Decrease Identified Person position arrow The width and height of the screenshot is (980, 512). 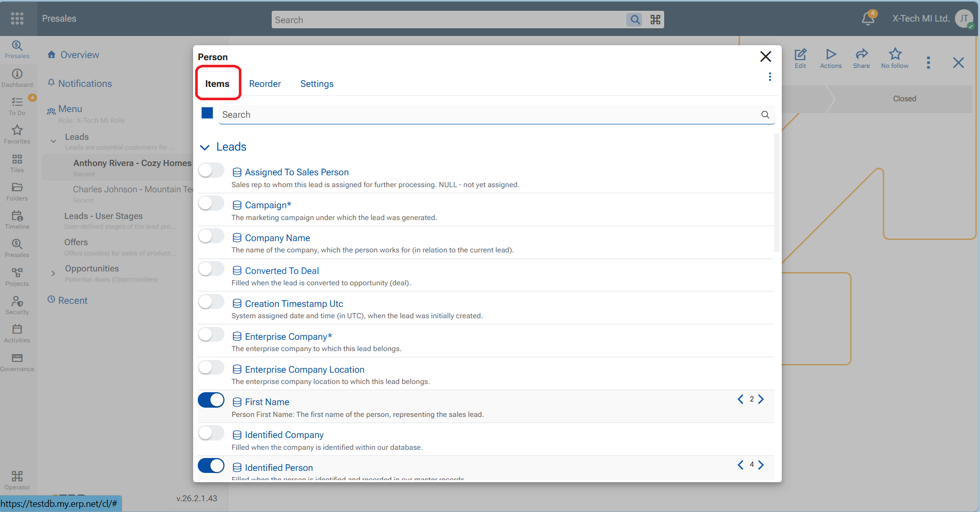pyautogui.click(x=741, y=465)
